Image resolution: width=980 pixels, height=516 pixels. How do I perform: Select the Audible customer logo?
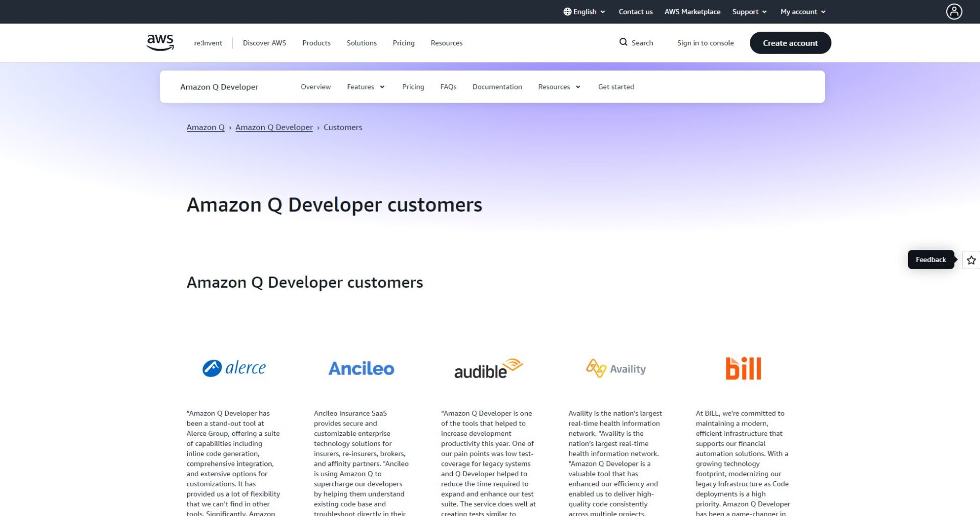pos(488,368)
